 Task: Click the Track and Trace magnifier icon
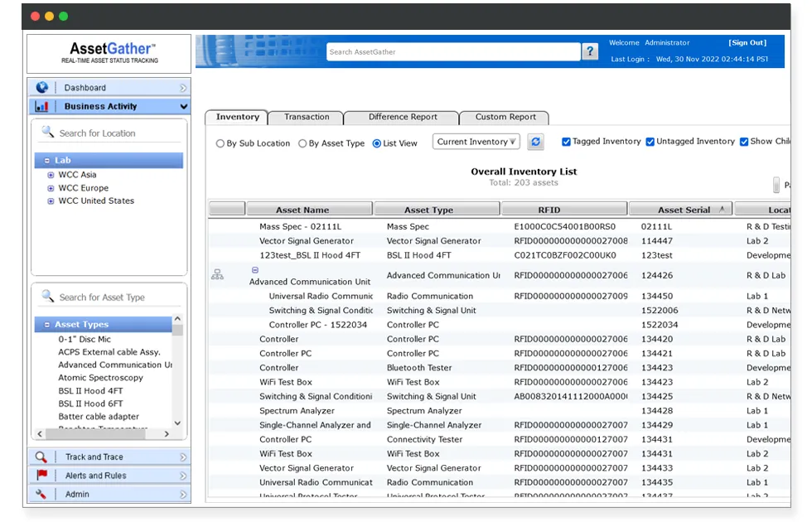tap(41, 457)
